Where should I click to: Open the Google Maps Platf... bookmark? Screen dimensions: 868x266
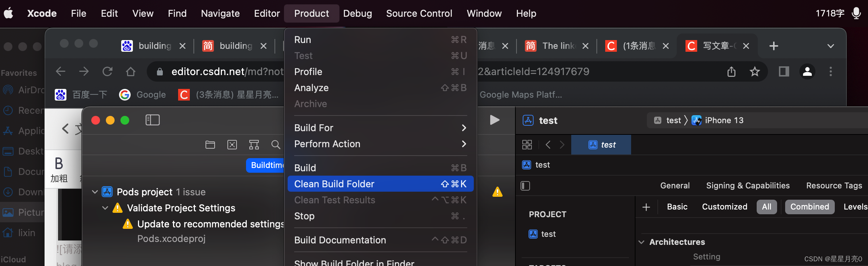click(521, 95)
